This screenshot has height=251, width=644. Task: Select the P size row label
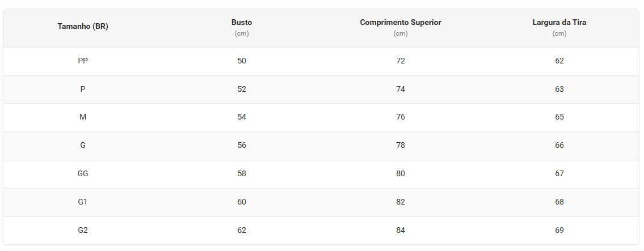click(83, 89)
